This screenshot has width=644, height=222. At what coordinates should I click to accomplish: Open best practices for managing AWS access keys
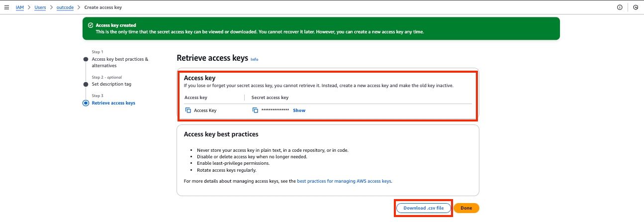pos(344,181)
